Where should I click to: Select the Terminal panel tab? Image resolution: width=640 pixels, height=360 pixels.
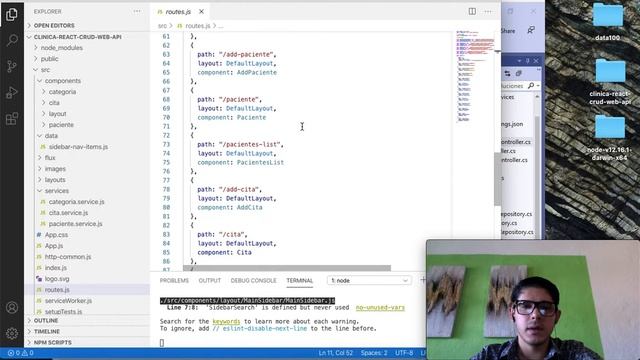coord(300,281)
